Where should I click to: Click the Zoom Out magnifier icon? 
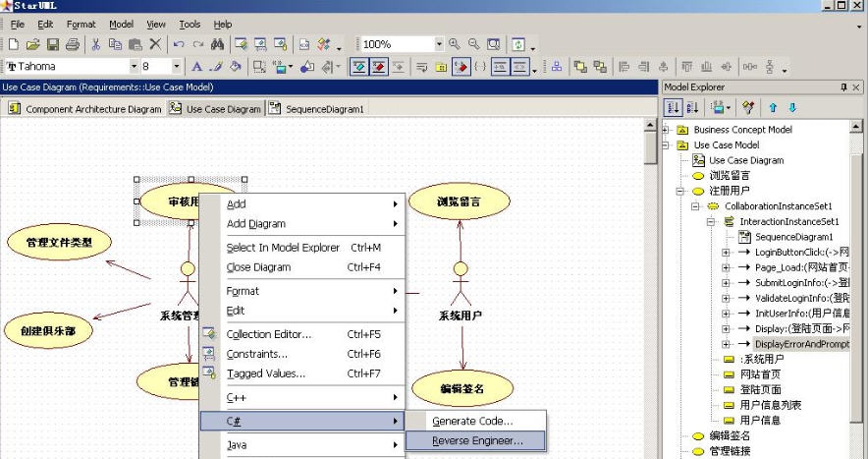pyautogui.click(x=473, y=44)
